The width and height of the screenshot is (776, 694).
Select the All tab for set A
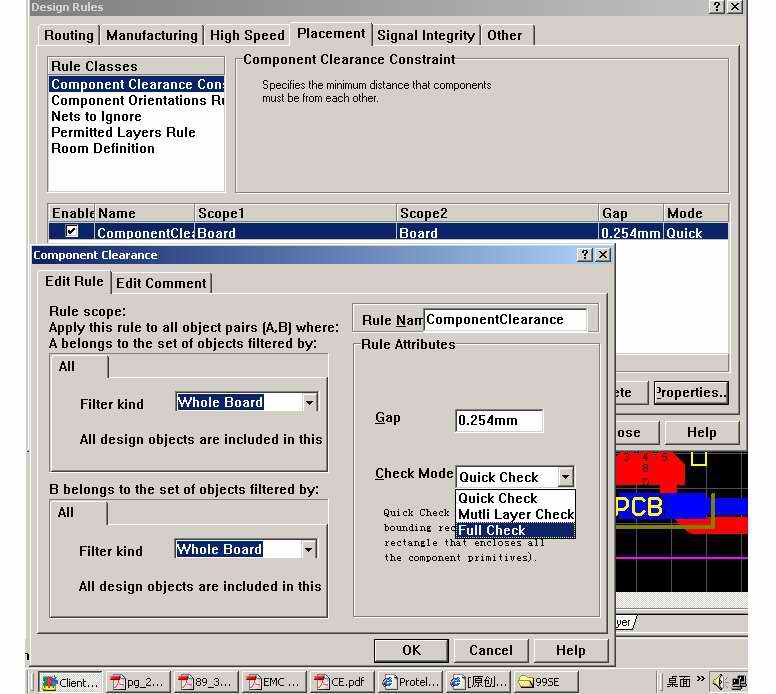click(79, 367)
